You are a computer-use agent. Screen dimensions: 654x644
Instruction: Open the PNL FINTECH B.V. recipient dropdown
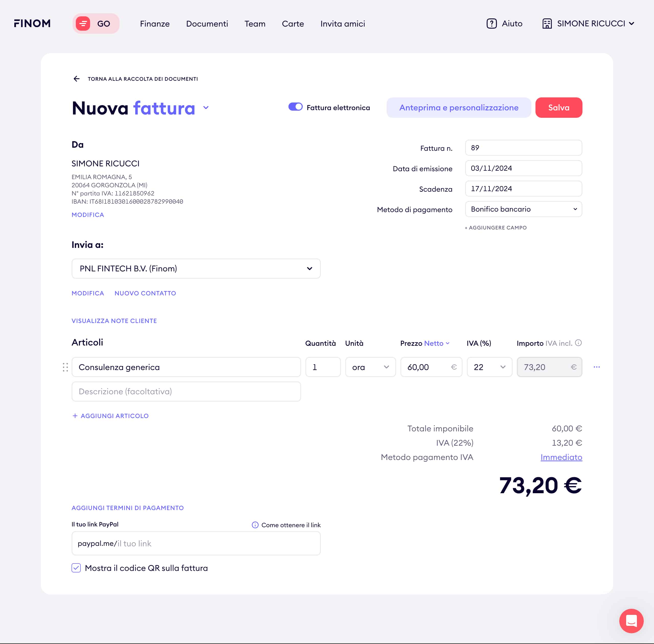pos(196,269)
